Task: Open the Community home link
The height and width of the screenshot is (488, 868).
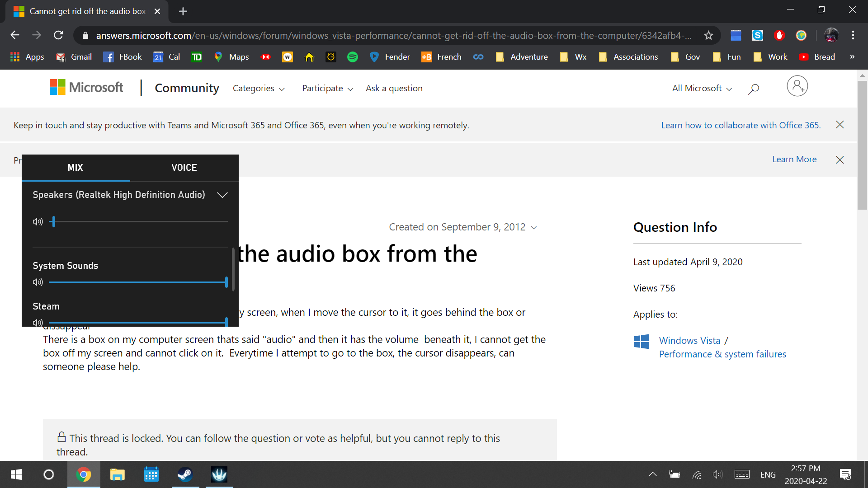Action: pos(187,88)
